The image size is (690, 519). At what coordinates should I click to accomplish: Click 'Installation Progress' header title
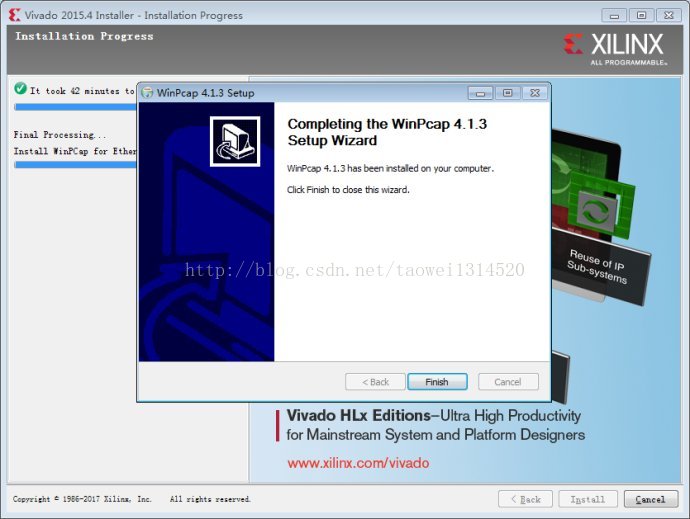pyautogui.click(x=84, y=37)
